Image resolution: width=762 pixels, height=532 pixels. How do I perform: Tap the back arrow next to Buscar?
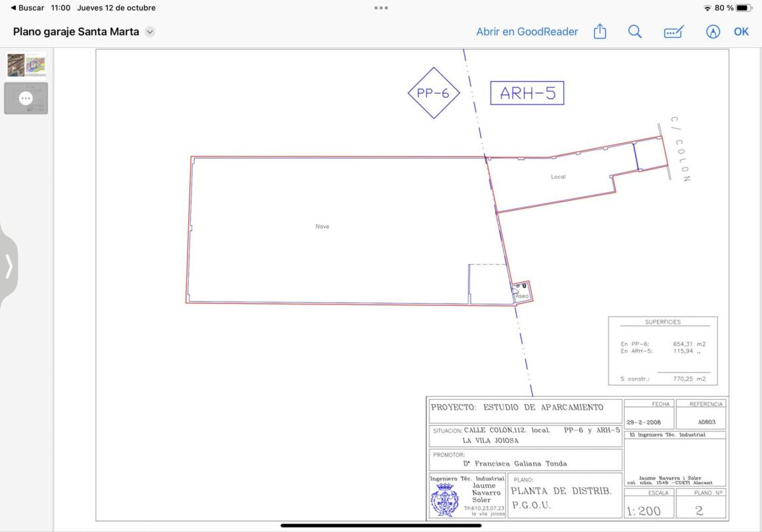pos(13,8)
